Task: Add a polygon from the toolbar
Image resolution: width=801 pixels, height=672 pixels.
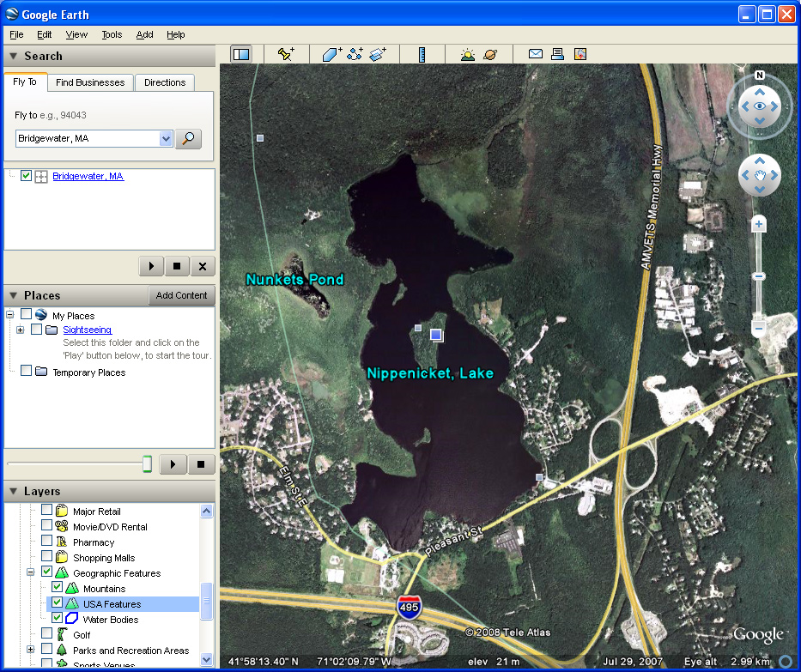Action: [x=331, y=54]
